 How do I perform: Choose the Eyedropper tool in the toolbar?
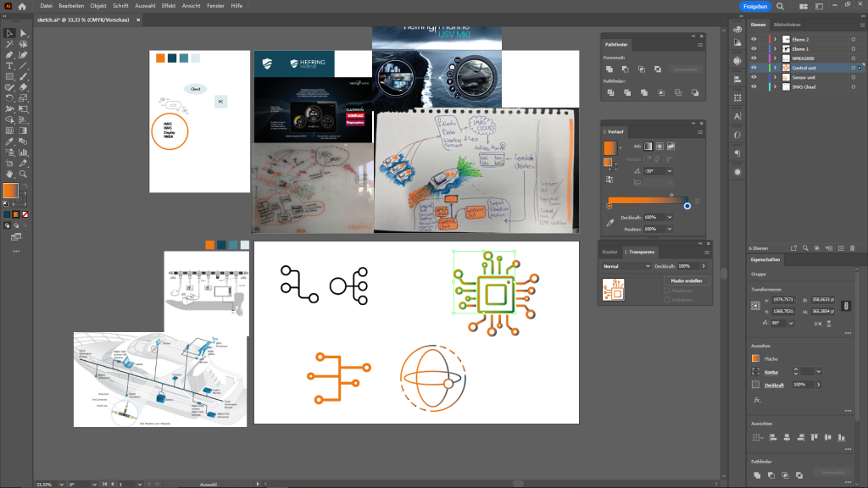point(9,141)
